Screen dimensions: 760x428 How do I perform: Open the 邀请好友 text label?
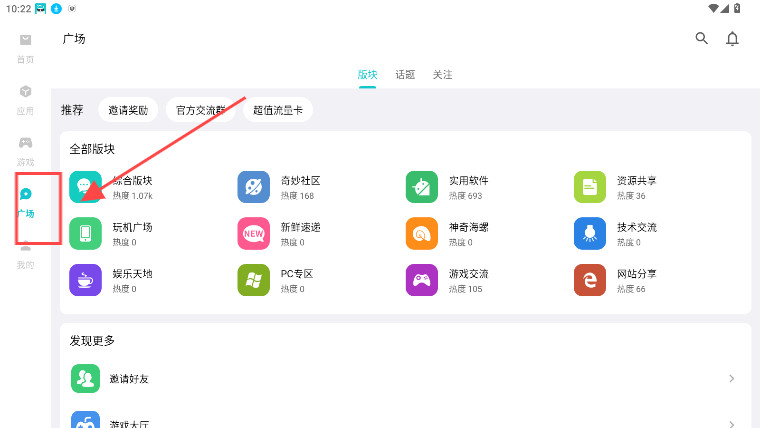click(129, 379)
